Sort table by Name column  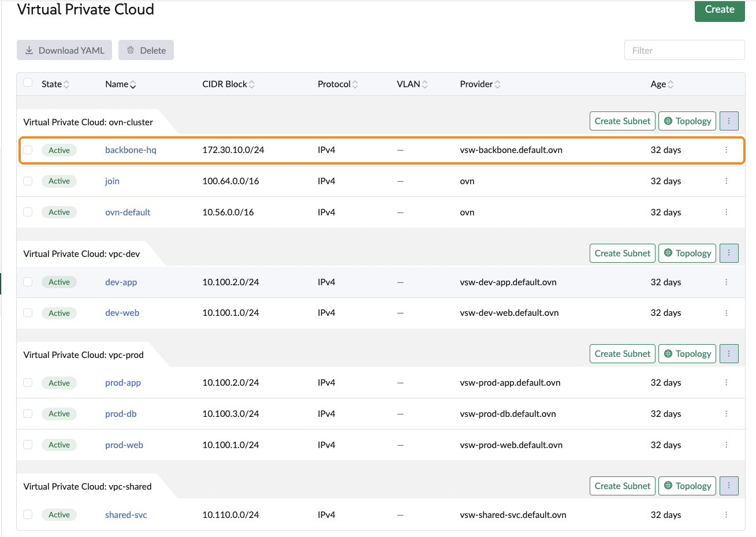121,84
